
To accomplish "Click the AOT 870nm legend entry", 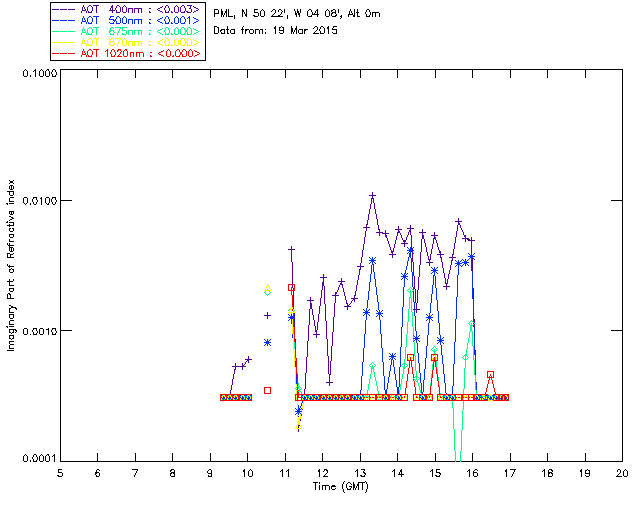I will 126,42.
